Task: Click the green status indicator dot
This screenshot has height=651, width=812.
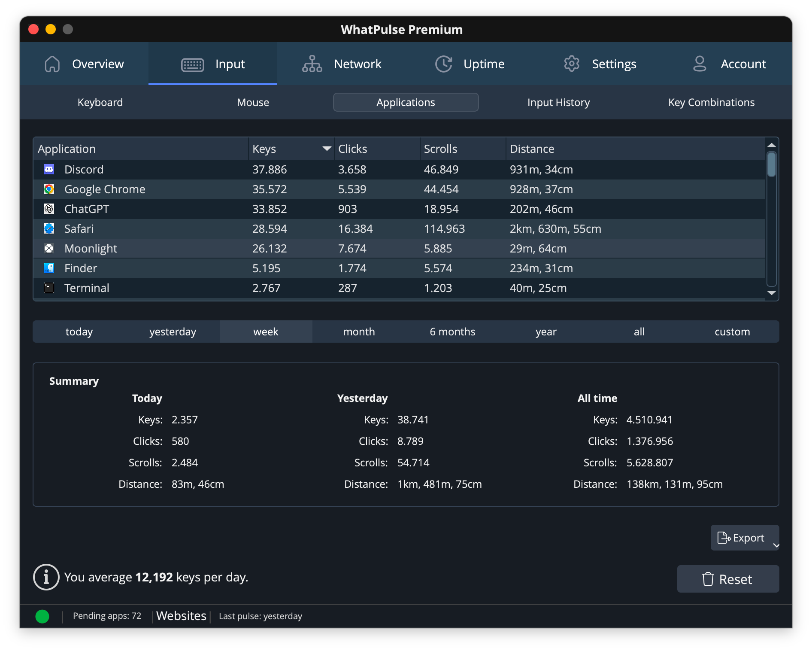Action: point(42,616)
